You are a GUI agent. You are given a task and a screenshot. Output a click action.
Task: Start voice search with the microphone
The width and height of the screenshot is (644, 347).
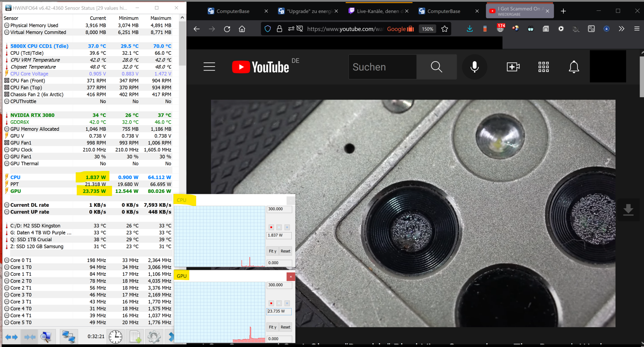click(x=475, y=67)
